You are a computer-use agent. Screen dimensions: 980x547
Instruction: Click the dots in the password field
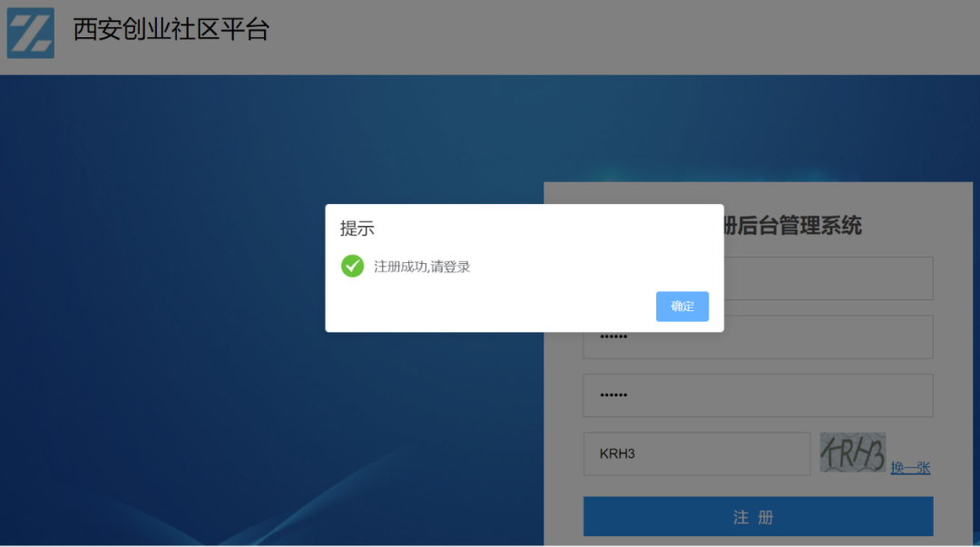point(613,337)
